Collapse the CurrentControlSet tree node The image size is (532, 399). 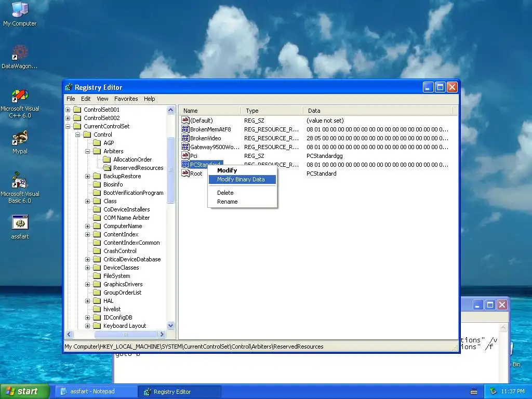click(68, 126)
